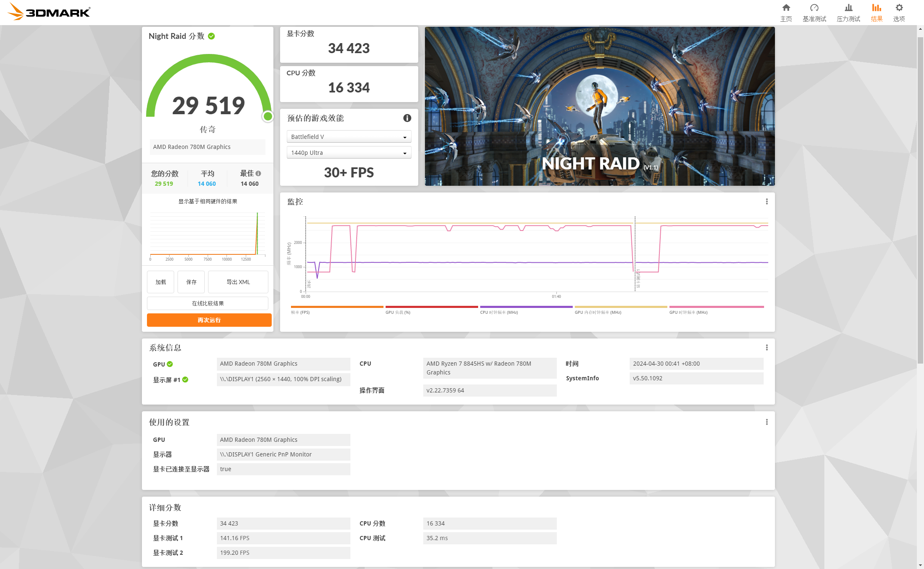The image size is (924, 569).
Task: Open the 选项 options gear
Action: tap(899, 13)
